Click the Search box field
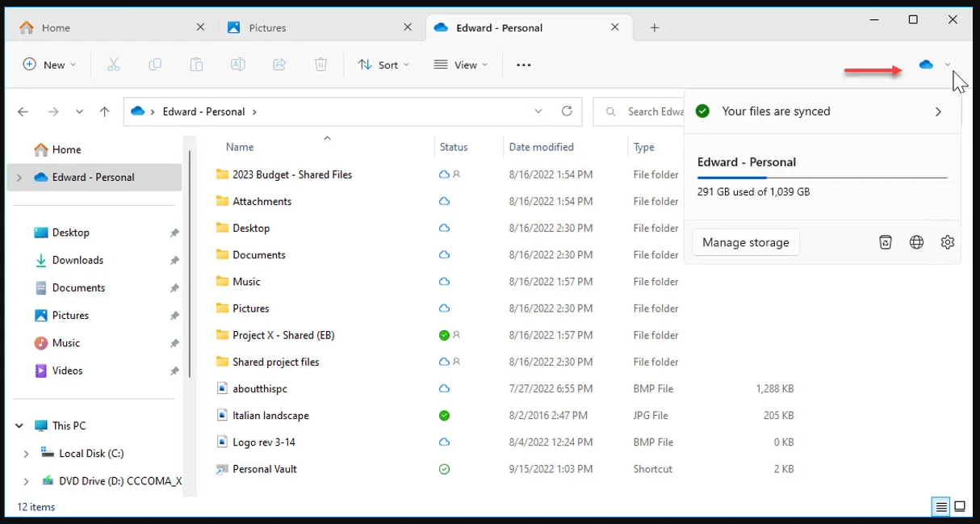The image size is (980, 524). [x=639, y=111]
